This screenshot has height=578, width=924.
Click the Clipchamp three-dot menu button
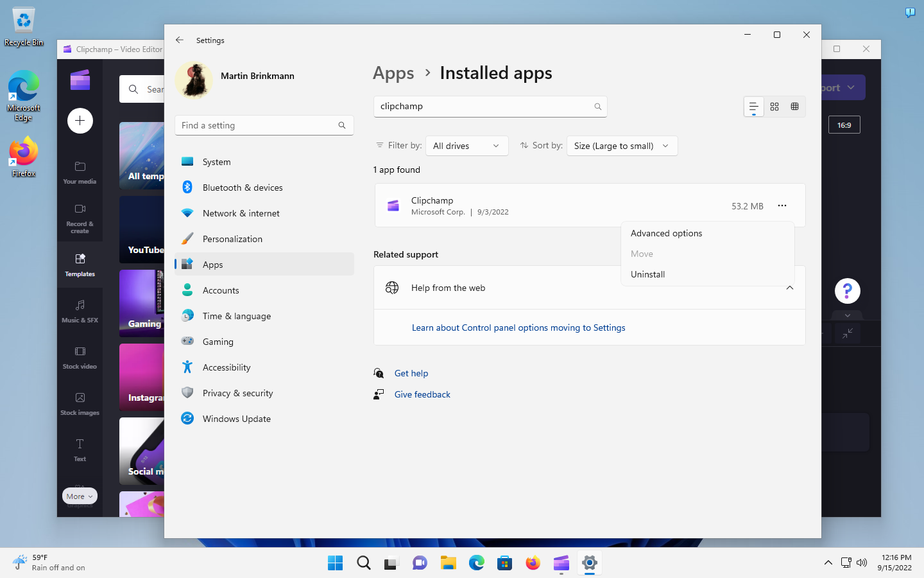782,206
